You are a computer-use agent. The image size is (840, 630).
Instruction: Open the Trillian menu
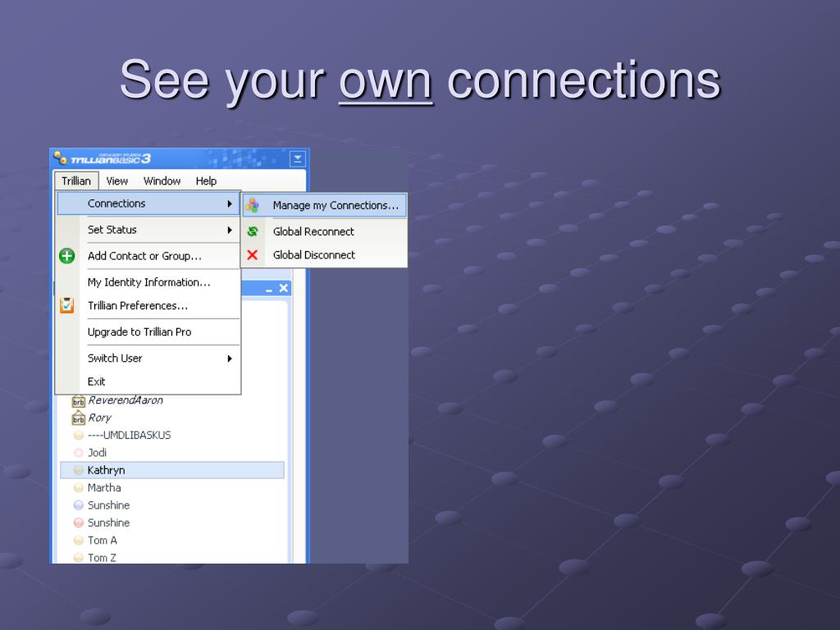pos(76,181)
